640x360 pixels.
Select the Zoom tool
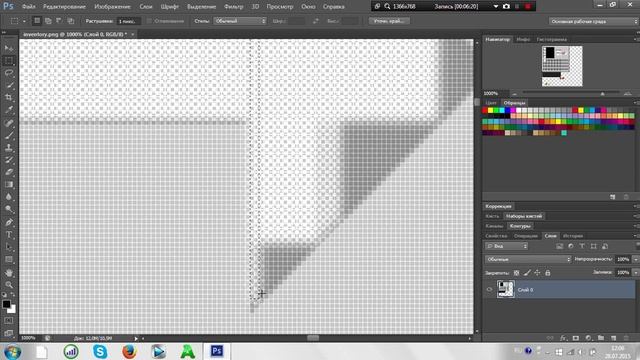[9, 285]
